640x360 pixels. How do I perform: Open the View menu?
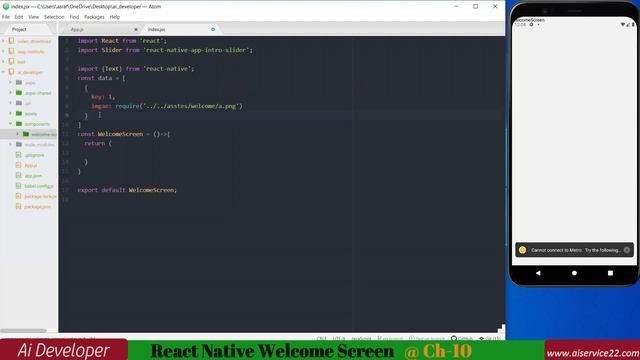coord(33,17)
